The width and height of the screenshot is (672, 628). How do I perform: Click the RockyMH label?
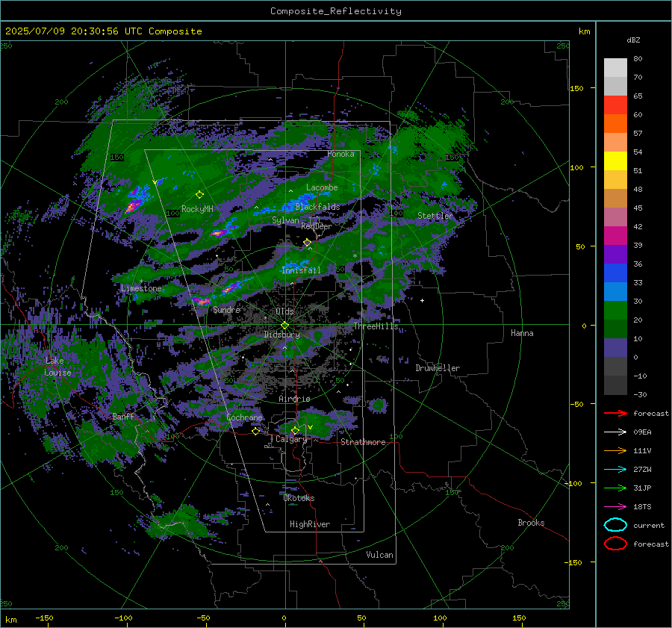pyautogui.click(x=197, y=209)
